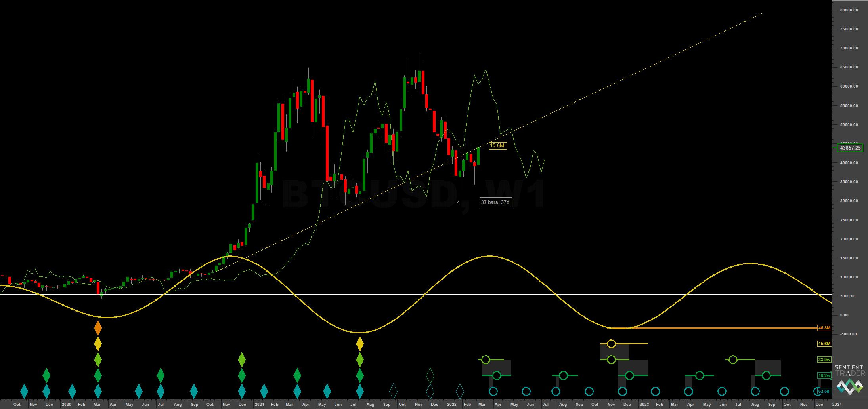Select the 18.2w cycle label

pyautogui.click(x=824, y=375)
